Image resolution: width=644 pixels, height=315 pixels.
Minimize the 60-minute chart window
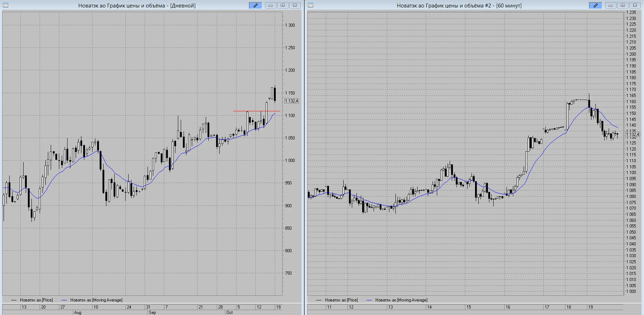(x=611, y=5)
